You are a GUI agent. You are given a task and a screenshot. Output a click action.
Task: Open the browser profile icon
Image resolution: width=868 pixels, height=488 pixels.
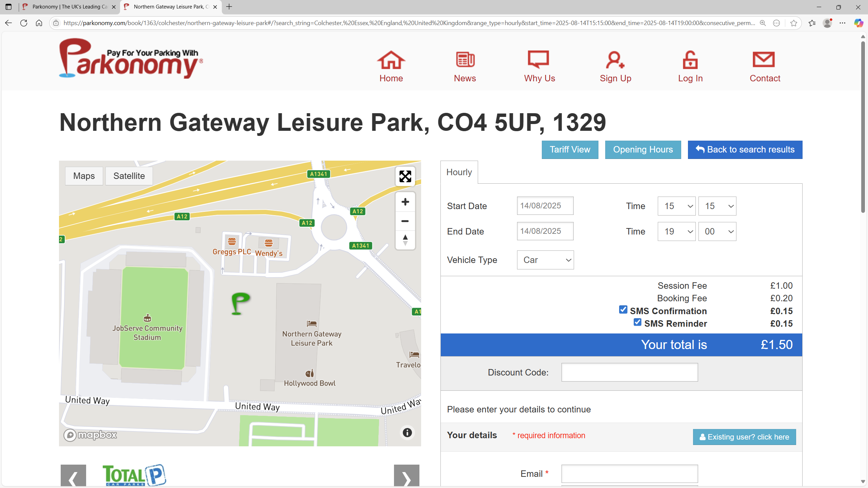click(x=827, y=23)
